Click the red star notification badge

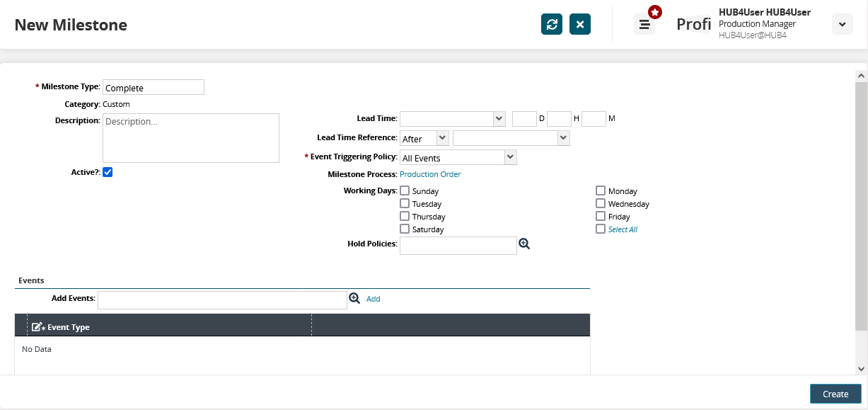(x=655, y=12)
